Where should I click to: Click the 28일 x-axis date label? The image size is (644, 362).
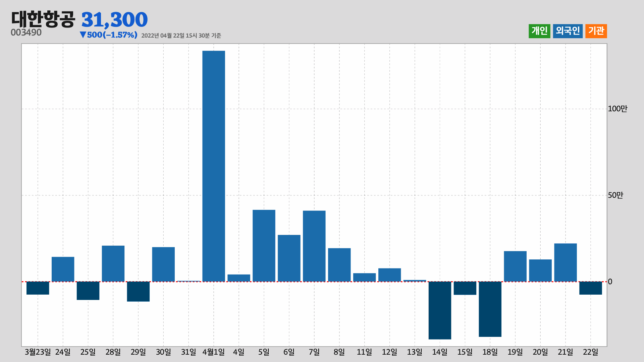[113, 352]
